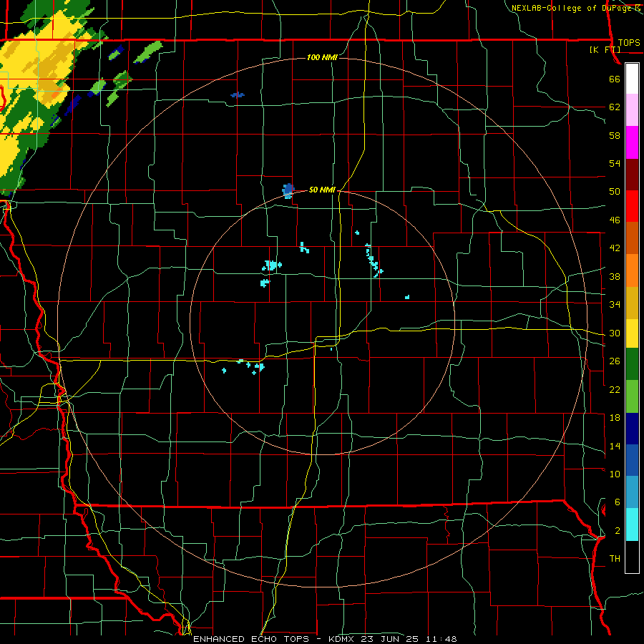Screen dimensions: 644x644
Task: Click the "10" legend value
Action: coord(615,474)
